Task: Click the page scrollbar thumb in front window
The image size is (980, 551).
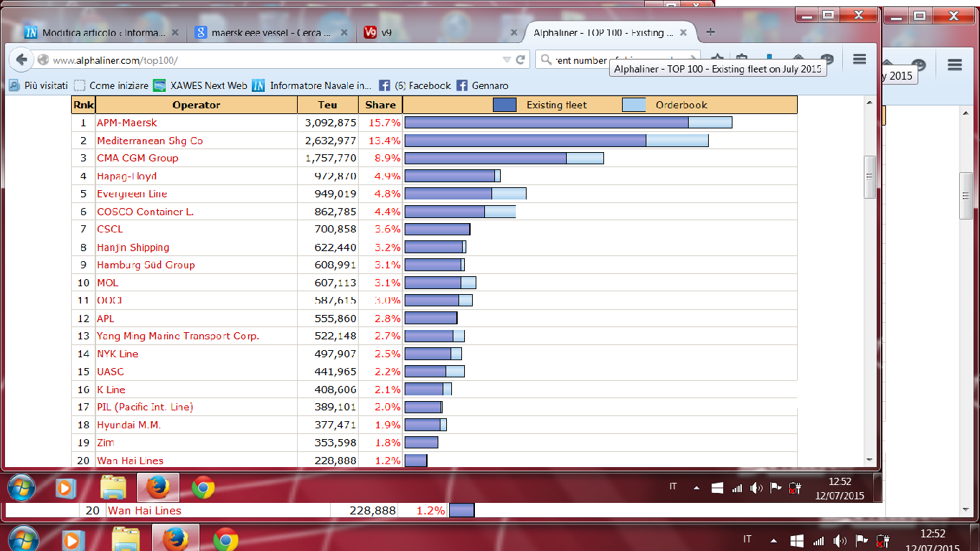Action: point(870,176)
